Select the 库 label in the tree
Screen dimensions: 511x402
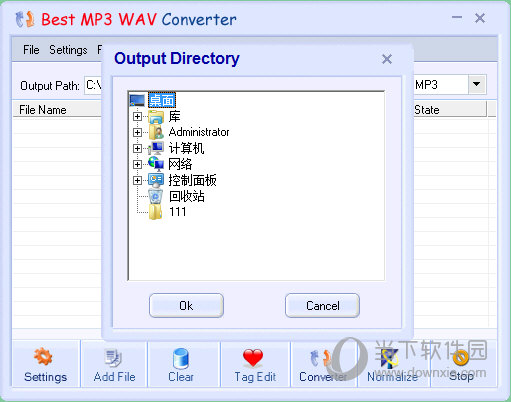point(174,116)
